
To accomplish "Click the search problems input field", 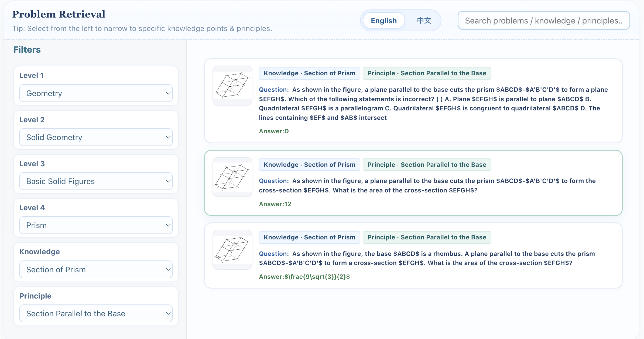I will pos(543,21).
